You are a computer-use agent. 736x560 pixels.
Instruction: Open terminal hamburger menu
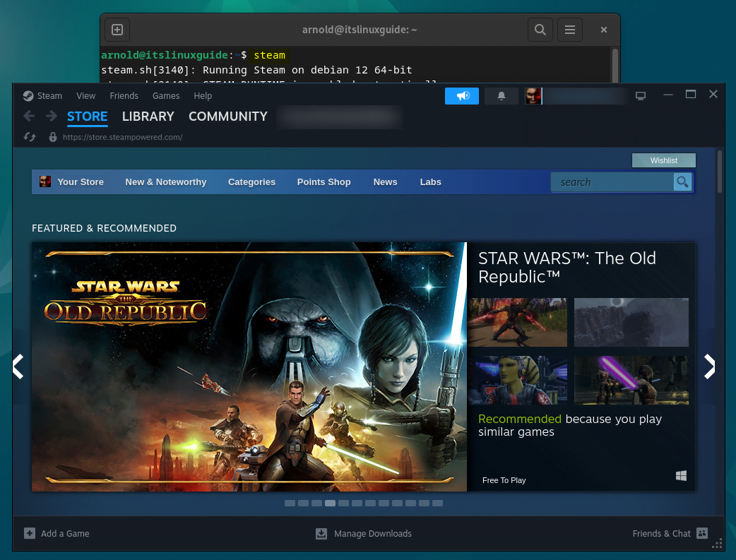570,30
